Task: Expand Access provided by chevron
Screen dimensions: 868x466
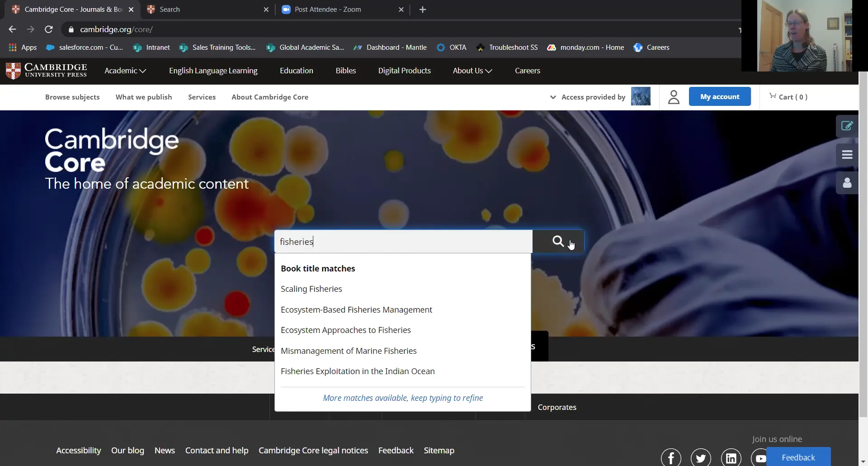Action: (x=553, y=97)
